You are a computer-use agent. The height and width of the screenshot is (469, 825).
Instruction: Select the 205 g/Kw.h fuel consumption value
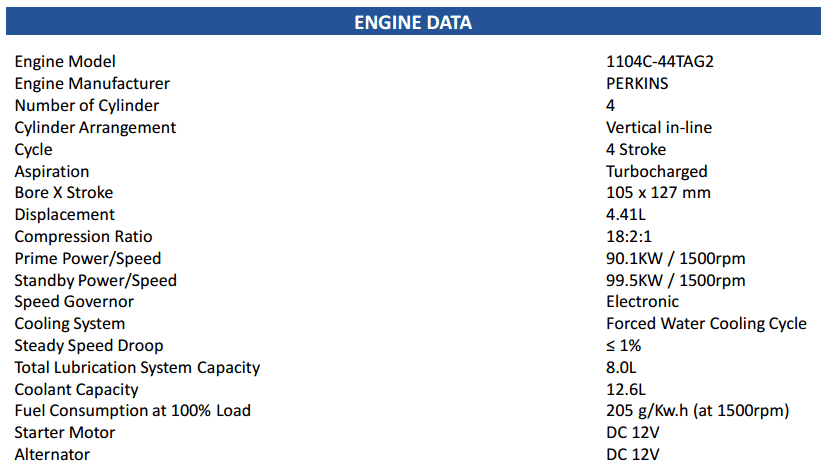[698, 411]
